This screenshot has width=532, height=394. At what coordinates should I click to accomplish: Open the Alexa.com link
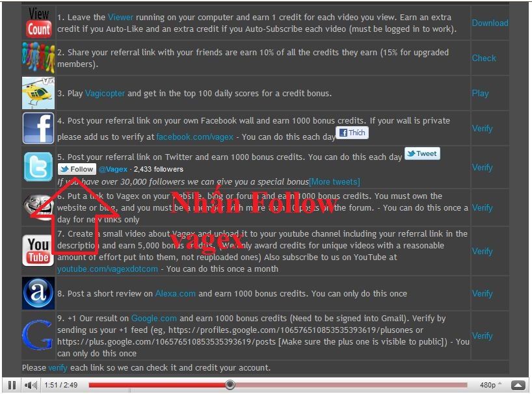[x=175, y=293]
